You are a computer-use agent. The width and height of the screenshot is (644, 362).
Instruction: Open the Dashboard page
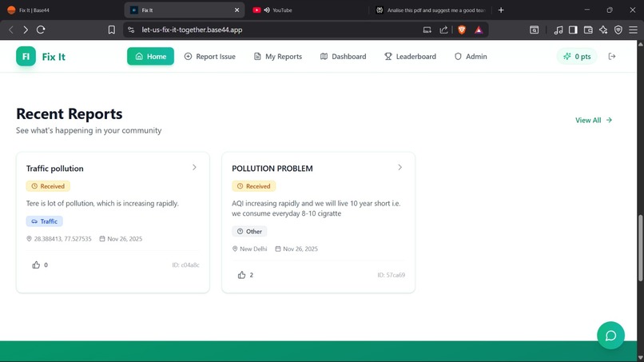344,56
